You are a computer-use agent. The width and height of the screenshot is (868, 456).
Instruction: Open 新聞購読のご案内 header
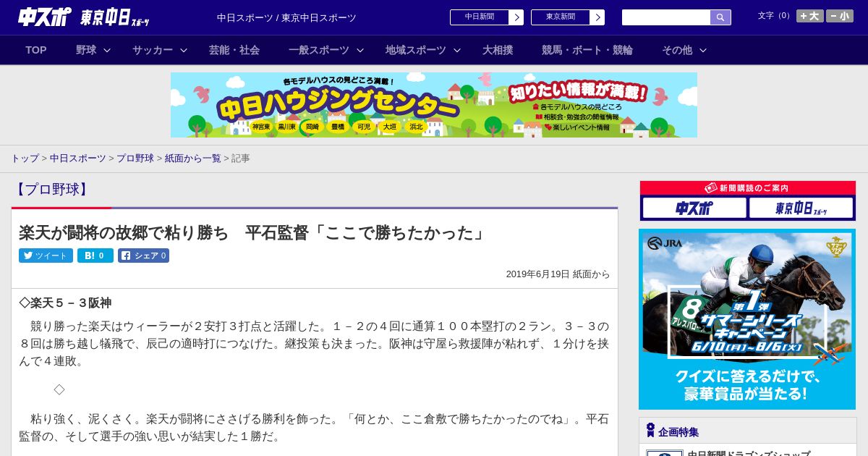(x=748, y=188)
